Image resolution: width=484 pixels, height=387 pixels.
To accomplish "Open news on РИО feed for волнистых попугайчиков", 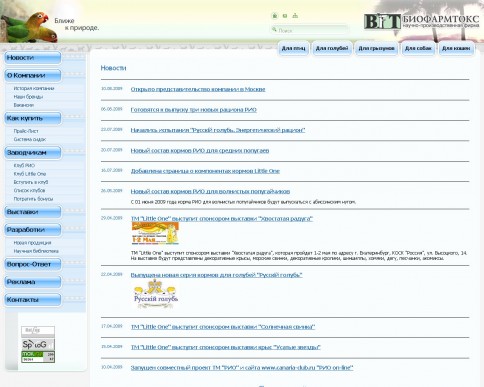I will 210,191.
